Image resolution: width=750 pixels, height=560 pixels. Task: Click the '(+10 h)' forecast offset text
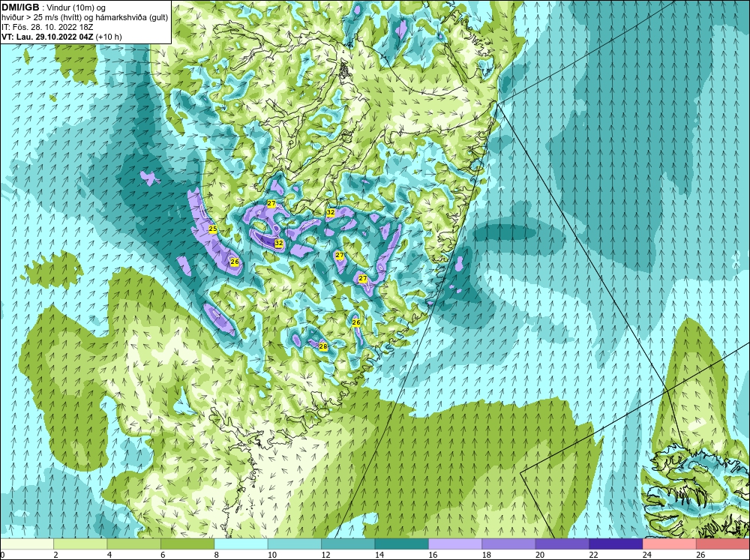point(109,37)
